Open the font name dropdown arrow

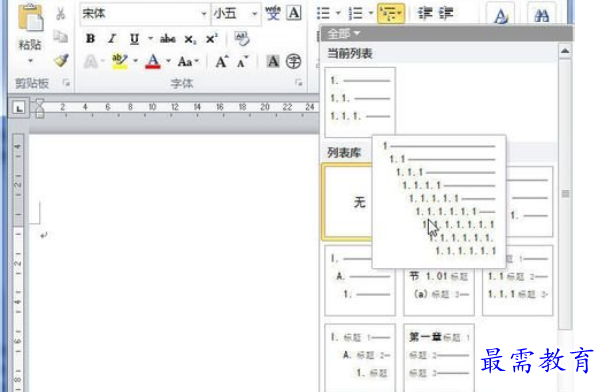tap(204, 14)
